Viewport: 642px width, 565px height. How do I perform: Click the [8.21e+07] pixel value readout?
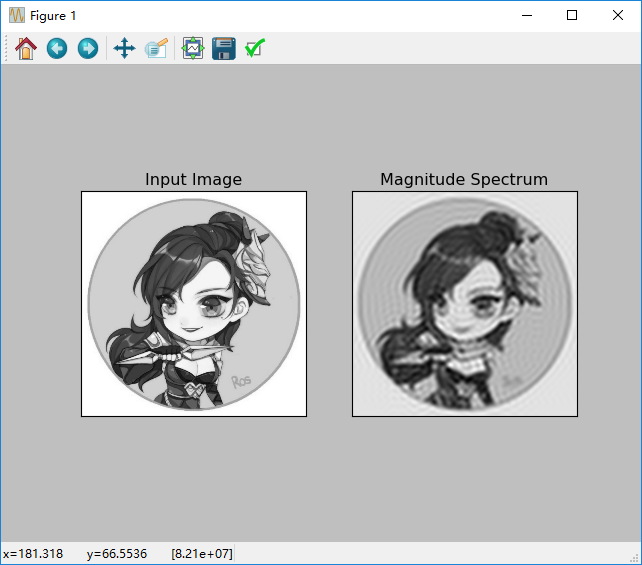pos(202,554)
